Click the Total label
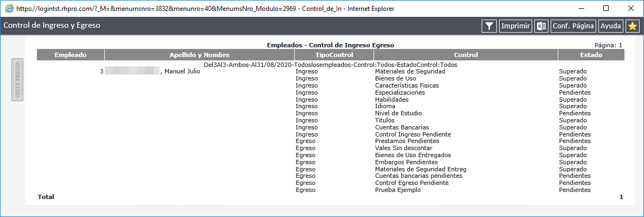Image resolution: width=644 pixels, height=217 pixels. [x=46, y=197]
